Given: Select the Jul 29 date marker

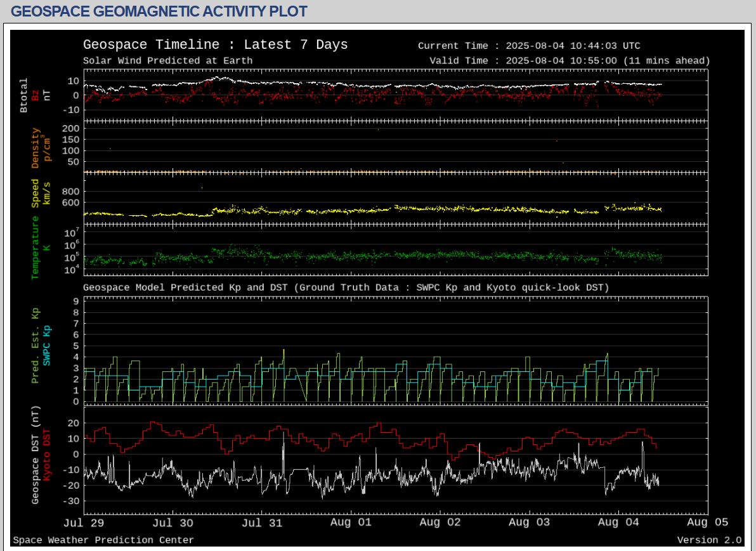Looking at the screenshot, I should tap(84, 522).
